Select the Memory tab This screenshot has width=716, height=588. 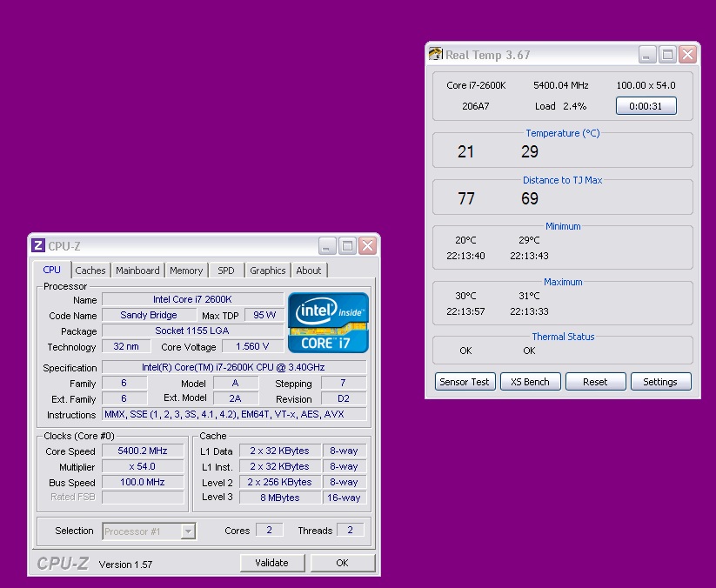(x=186, y=271)
